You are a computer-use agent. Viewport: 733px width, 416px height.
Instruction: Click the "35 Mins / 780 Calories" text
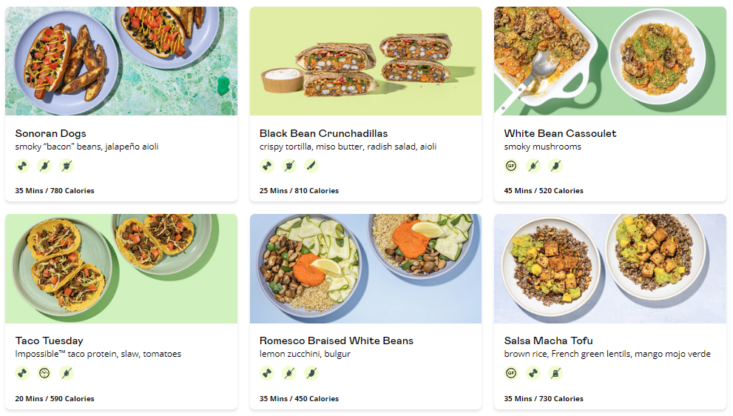pos(55,190)
